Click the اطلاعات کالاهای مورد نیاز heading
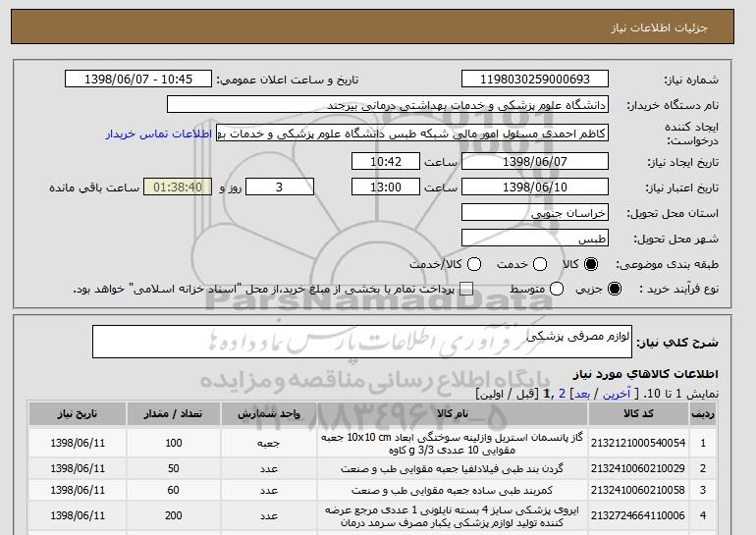 click(646, 374)
